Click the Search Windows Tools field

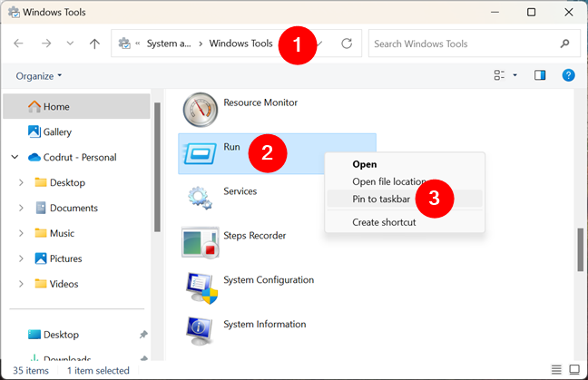(475, 44)
